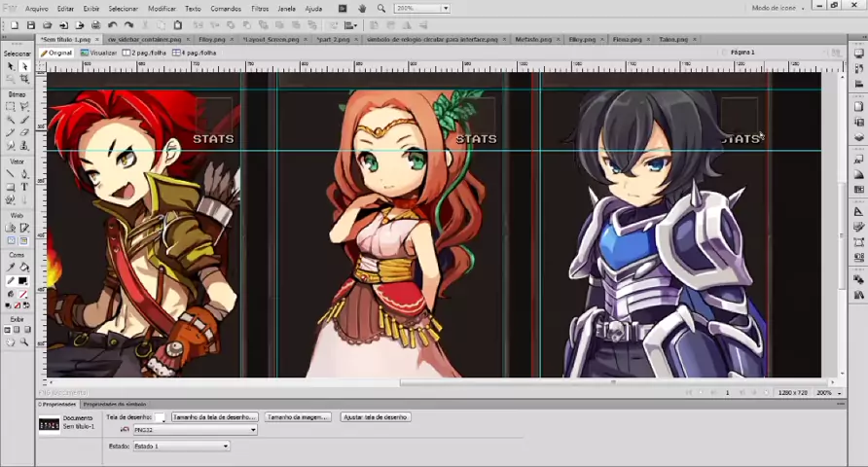Screen dimensions: 868x467
Task: Open the Janela menu
Action: [286, 9]
